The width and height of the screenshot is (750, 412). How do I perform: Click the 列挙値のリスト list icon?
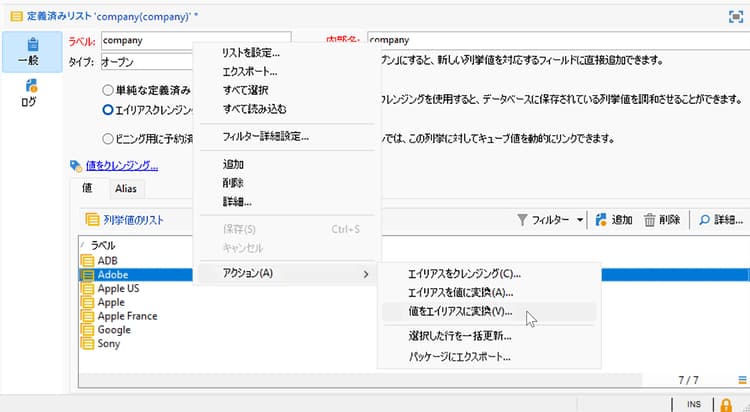pos(92,220)
